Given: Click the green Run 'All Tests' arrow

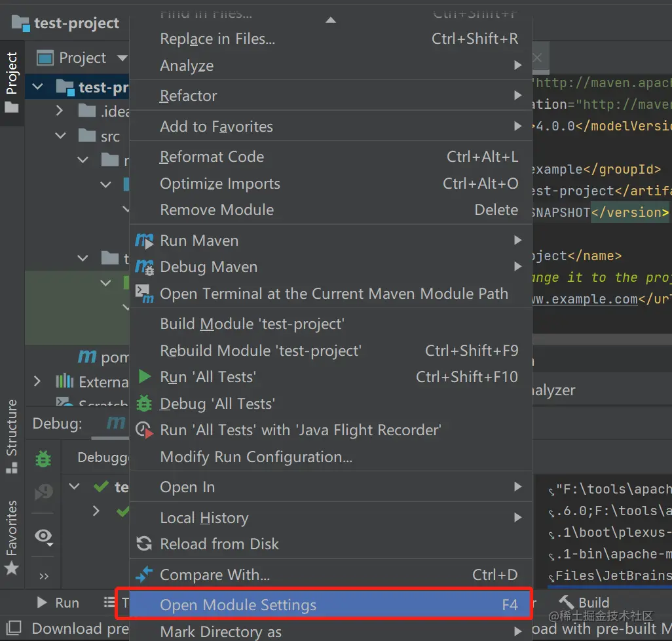Looking at the screenshot, I should 145,376.
